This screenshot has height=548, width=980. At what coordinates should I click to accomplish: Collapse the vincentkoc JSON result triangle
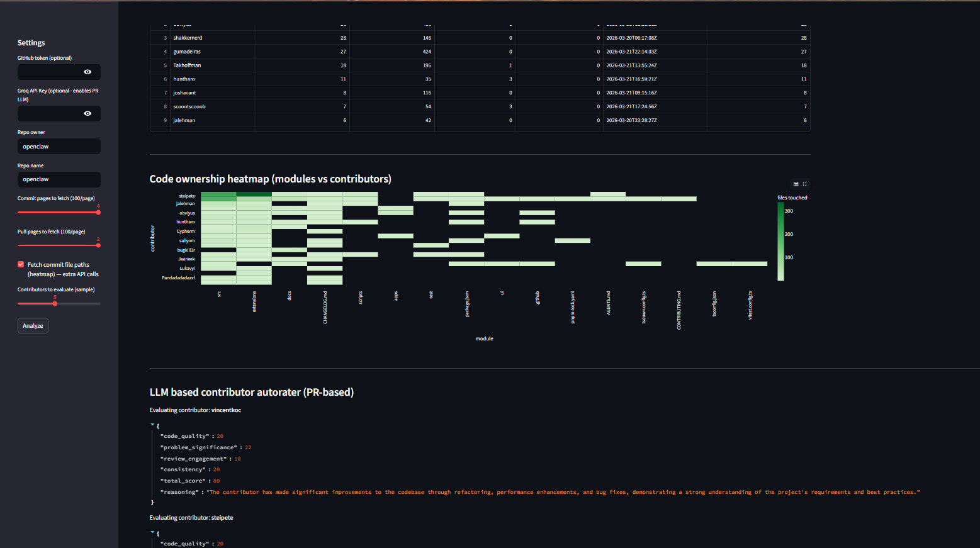click(x=152, y=424)
